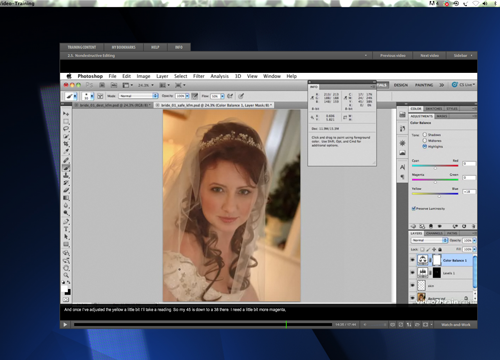Select the History Brush tool

tap(66, 183)
